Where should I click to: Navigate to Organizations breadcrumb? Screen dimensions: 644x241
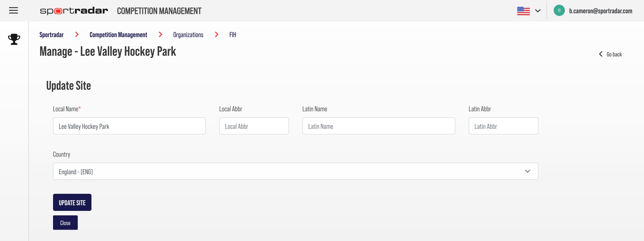point(188,35)
